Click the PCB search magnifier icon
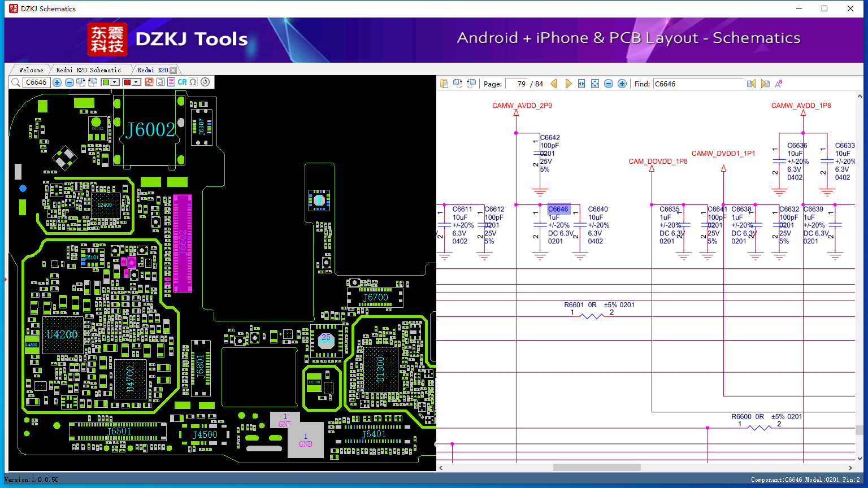 point(15,82)
